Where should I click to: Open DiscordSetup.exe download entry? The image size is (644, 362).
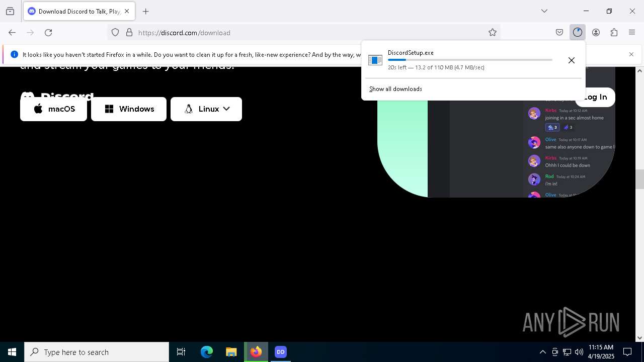[460, 60]
